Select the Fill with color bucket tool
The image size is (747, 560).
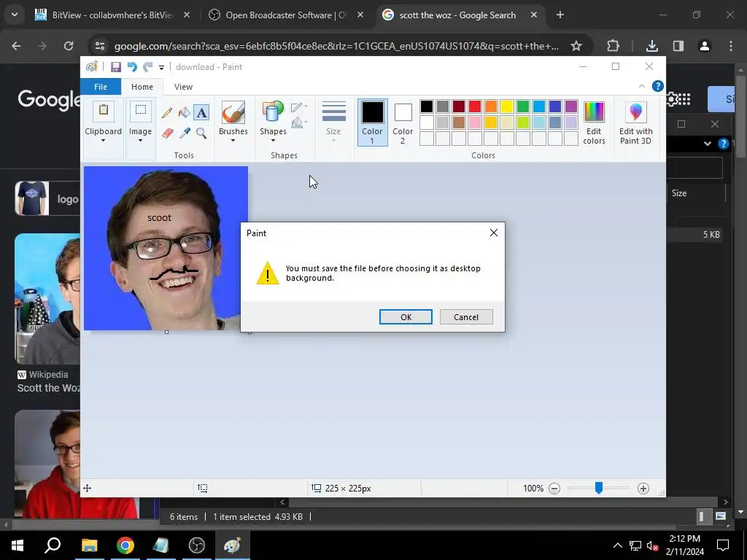tap(184, 113)
